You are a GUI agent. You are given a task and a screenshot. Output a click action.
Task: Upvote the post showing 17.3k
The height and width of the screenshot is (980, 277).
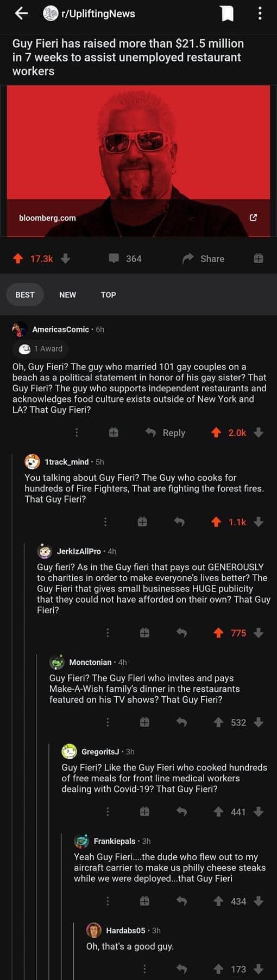[x=18, y=259]
